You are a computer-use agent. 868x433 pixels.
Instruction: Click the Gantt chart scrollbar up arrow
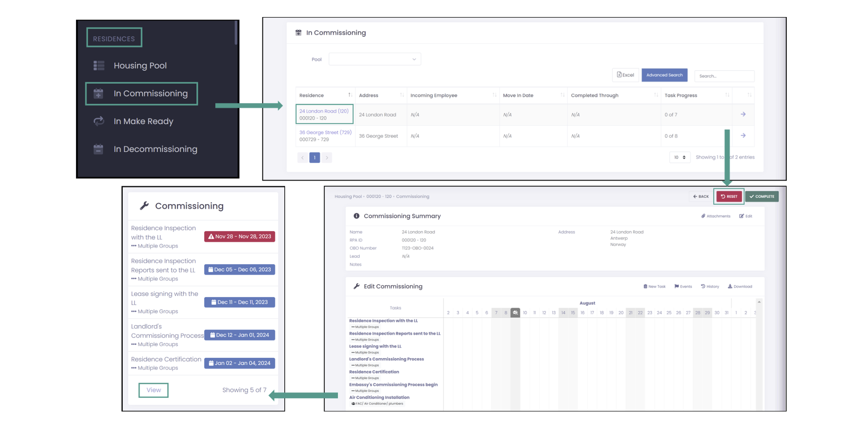[x=759, y=302]
